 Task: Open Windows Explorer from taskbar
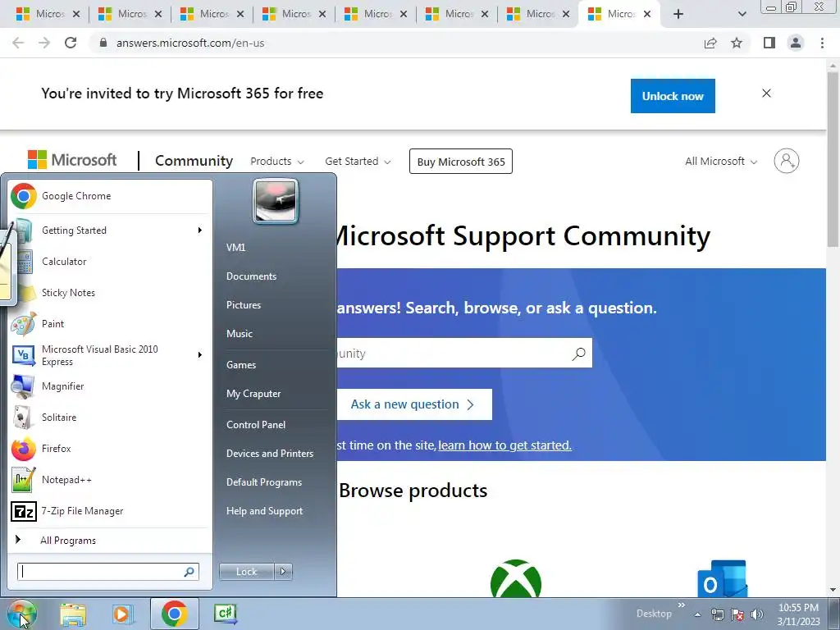point(73,614)
